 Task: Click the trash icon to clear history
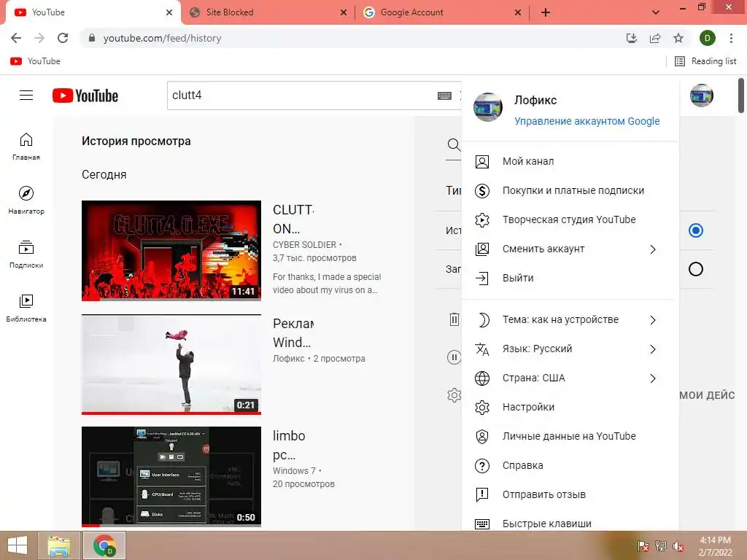(454, 319)
